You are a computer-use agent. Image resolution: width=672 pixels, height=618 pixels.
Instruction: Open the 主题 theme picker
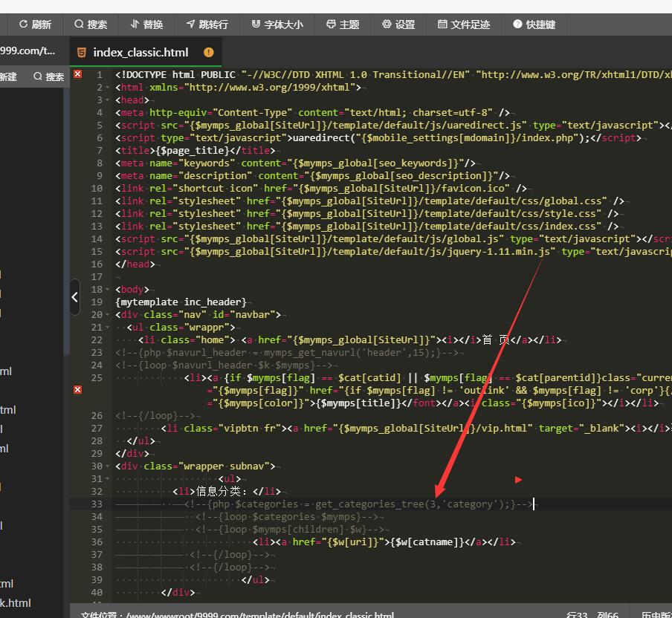(343, 25)
